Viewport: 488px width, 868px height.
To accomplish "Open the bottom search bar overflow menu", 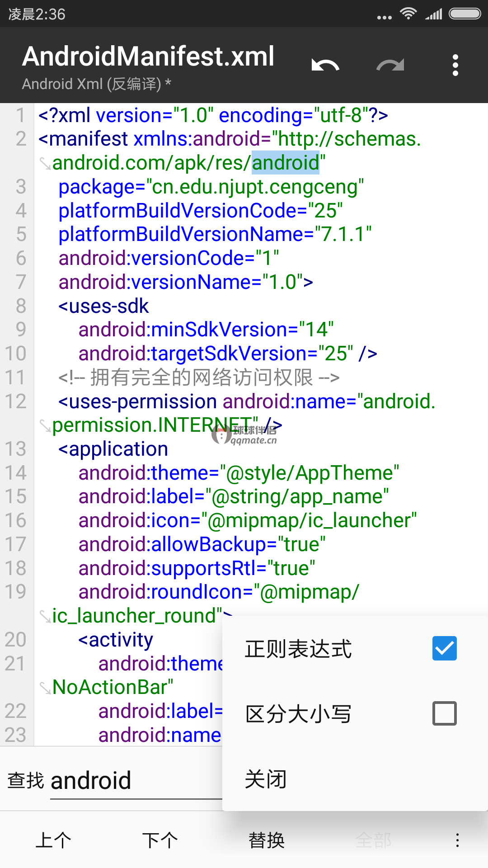I will (x=457, y=840).
